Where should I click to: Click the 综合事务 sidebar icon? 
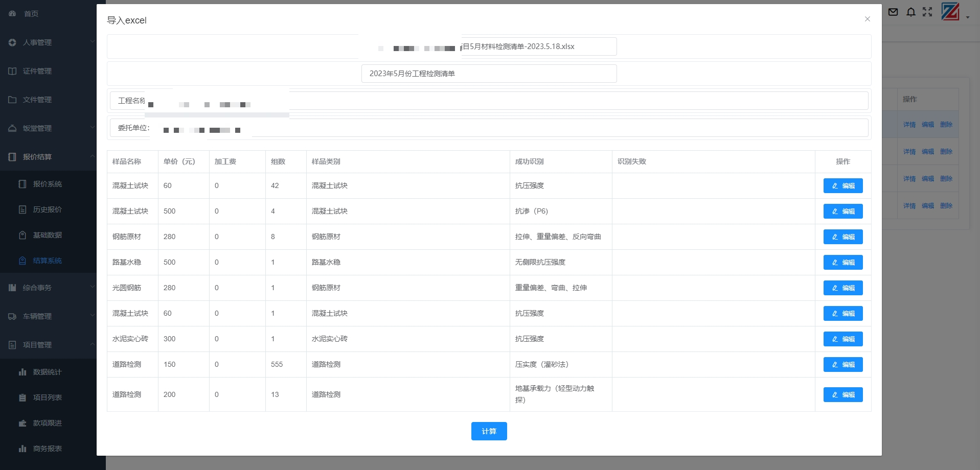12,288
